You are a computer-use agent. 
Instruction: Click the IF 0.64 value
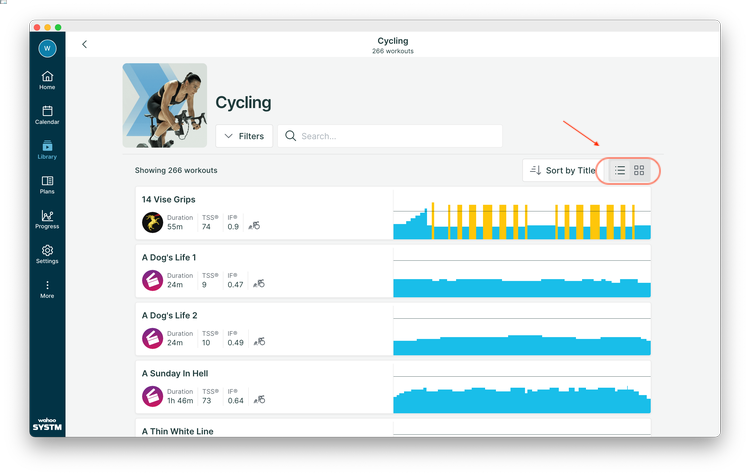click(235, 401)
